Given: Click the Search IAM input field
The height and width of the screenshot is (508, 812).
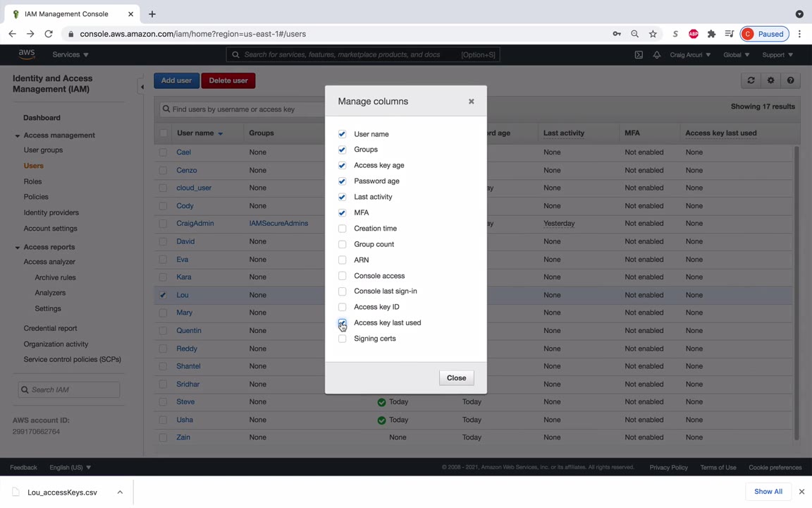Looking at the screenshot, I should pos(69,389).
